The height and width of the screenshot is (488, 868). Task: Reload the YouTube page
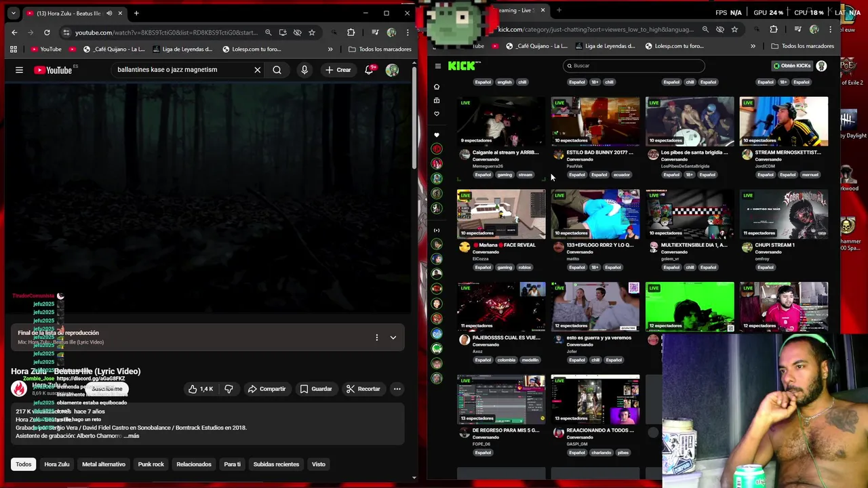click(47, 33)
